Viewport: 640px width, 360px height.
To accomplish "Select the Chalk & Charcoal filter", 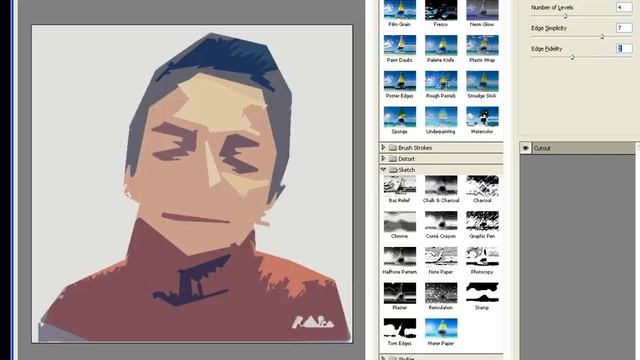I will pyautogui.click(x=441, y=185).
